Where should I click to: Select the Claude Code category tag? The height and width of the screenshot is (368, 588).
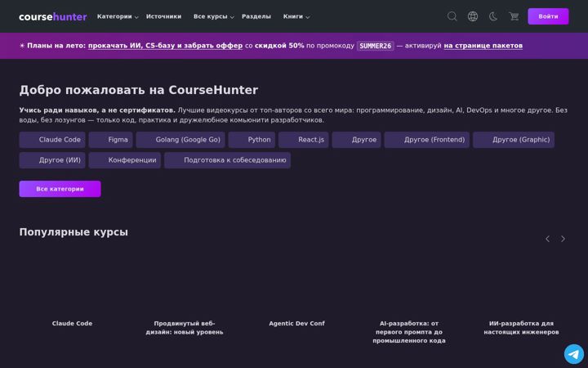(52, 140)
